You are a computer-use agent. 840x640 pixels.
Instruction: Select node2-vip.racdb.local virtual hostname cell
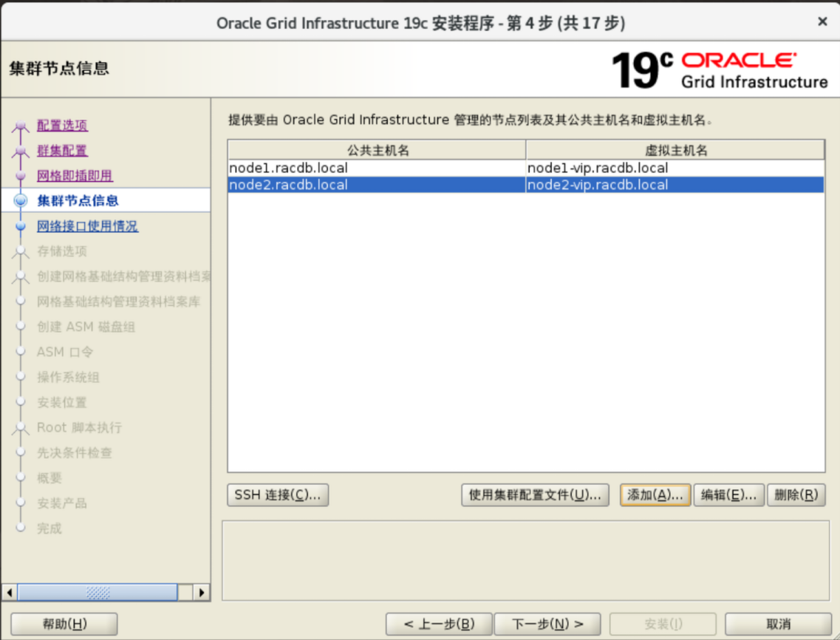tap(598, 185)
